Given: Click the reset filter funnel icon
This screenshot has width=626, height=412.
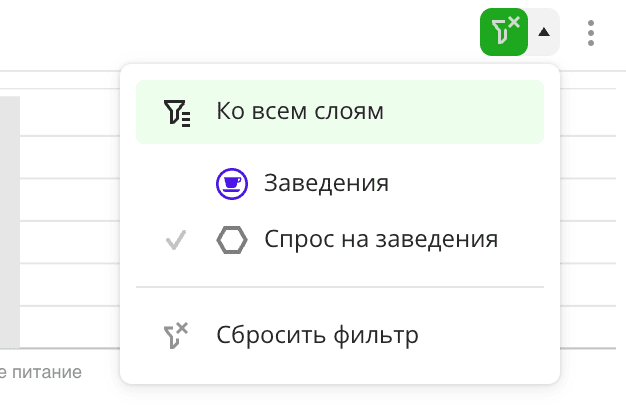Looking at the screenshot, I should [x=175, y=335].
